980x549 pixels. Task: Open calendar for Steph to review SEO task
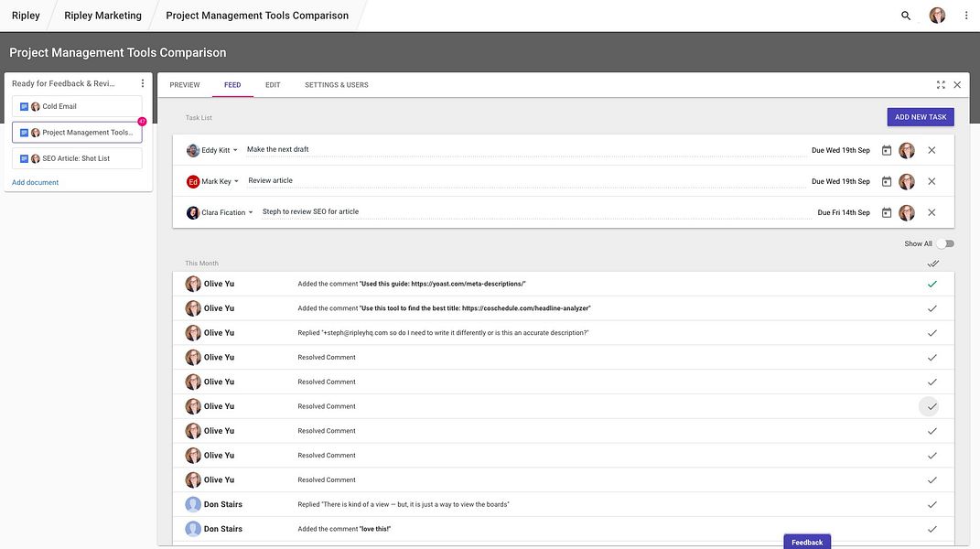[x=887, y=212]
